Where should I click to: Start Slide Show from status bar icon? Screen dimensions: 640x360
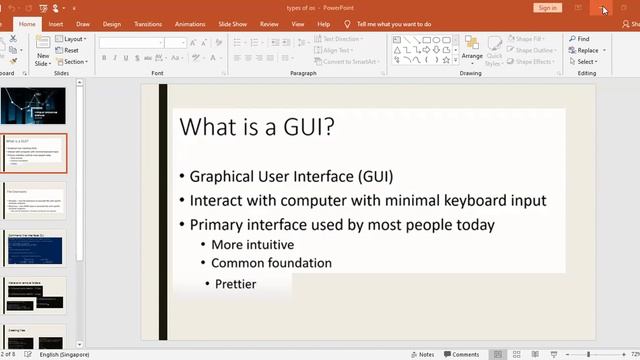click(x=554, y=354)
